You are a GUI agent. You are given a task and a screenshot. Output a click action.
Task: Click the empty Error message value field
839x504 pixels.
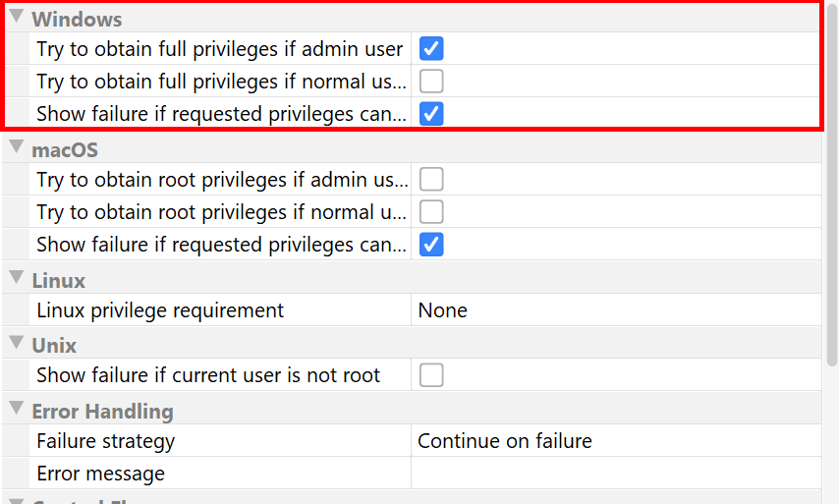[x=615, y=474]
